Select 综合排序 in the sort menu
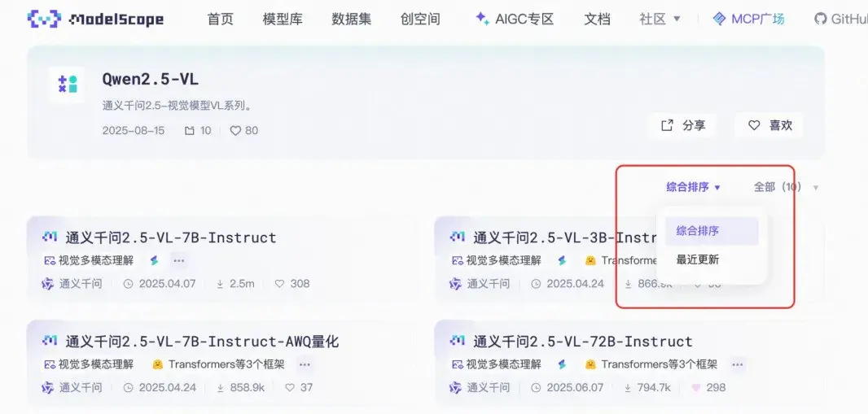 click(712, 231)
